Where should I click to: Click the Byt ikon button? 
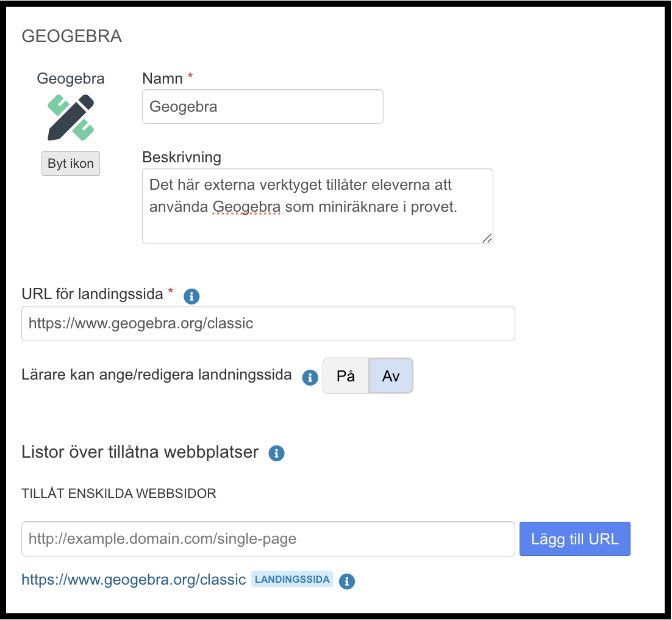(70, 163)
